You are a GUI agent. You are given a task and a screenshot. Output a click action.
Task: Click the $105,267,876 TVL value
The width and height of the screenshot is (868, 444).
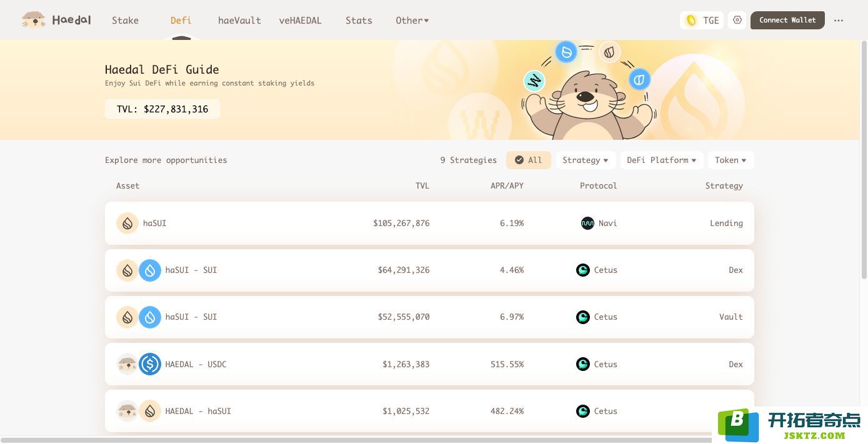coord(401,223)
